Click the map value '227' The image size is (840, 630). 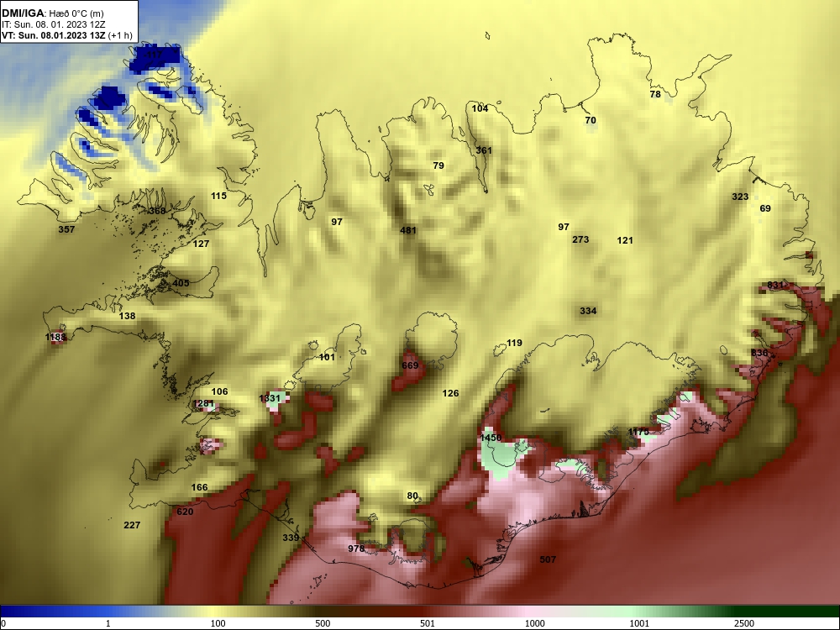(132, 525)
